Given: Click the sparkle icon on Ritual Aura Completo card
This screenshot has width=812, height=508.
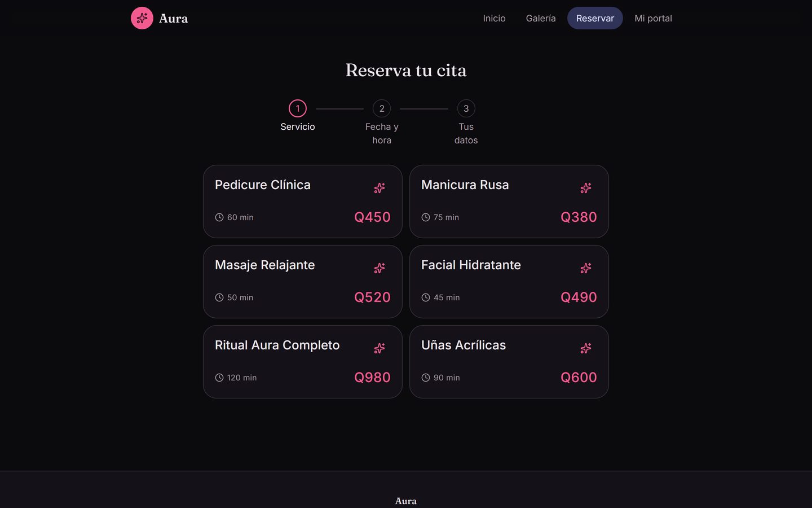Looking at the screenshot, I should pyautogui.click(x=379, y=348).
